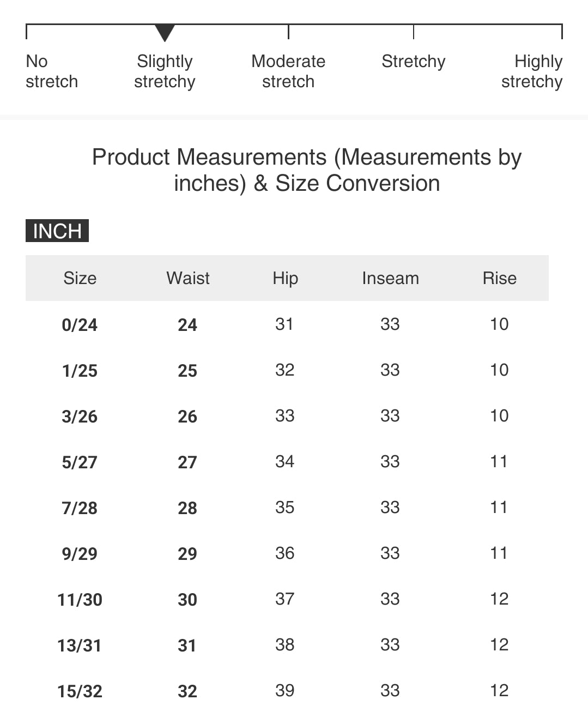The height and width of the screenshot is (724, 588).
Task: Select the 5/27 size row
Action: (80, 462)
